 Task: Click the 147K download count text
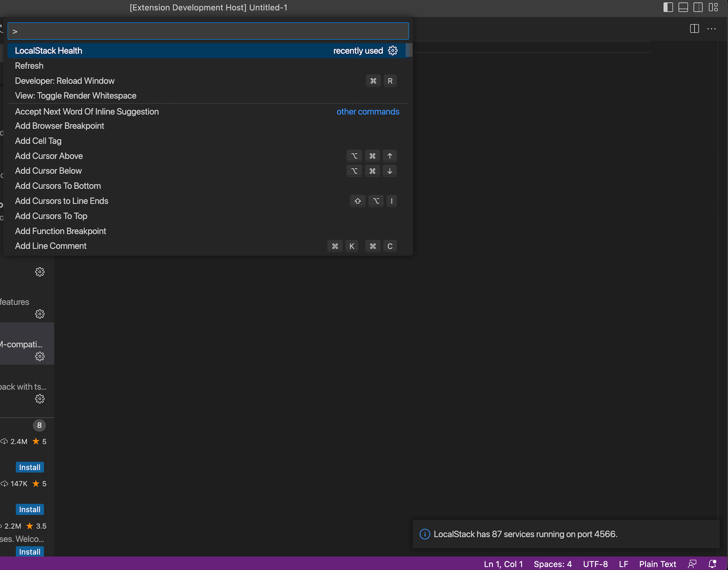(x=19, y=484)
